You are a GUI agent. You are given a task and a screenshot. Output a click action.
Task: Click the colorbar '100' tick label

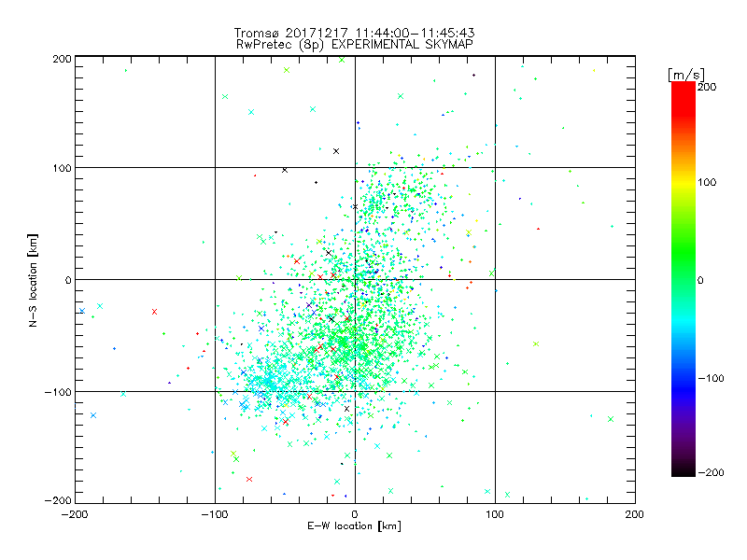pos(707,182)
